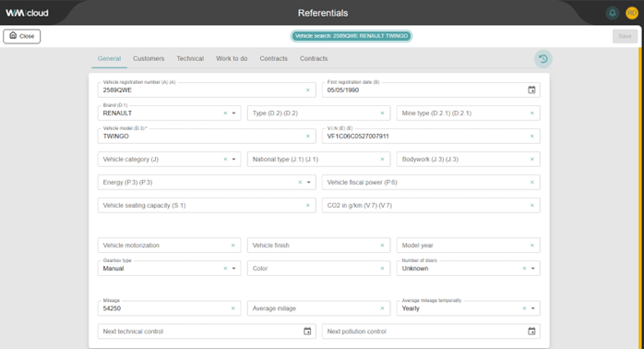Clear the Model year field
This screenshot has height=349, width=644.
pyautogui.click(x=531, y=245)
